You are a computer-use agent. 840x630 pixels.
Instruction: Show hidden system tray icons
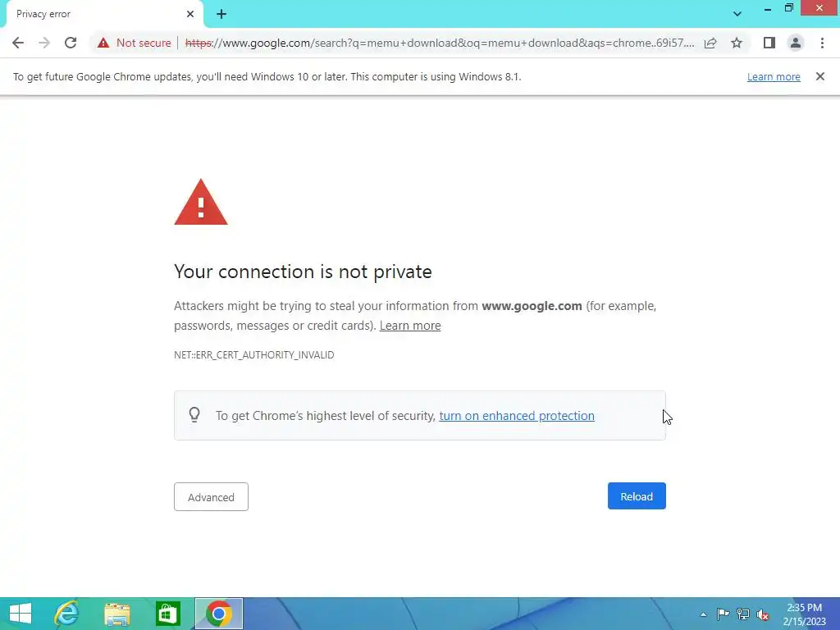[x=703, y=614]
